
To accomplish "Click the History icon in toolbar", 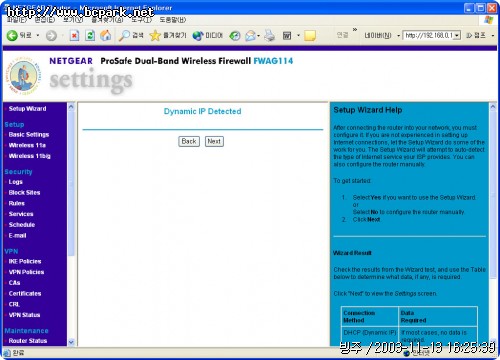I will click(x=235, y=35).
